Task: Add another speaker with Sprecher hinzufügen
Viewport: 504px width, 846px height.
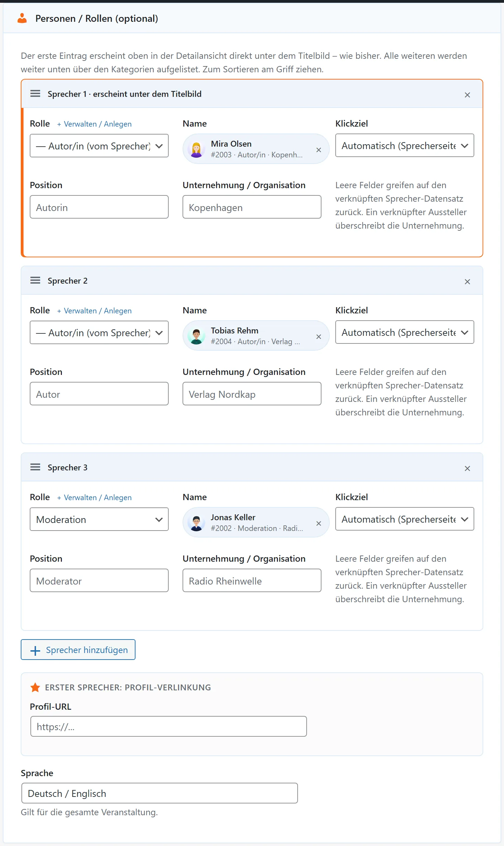Action: click(78, 650)
